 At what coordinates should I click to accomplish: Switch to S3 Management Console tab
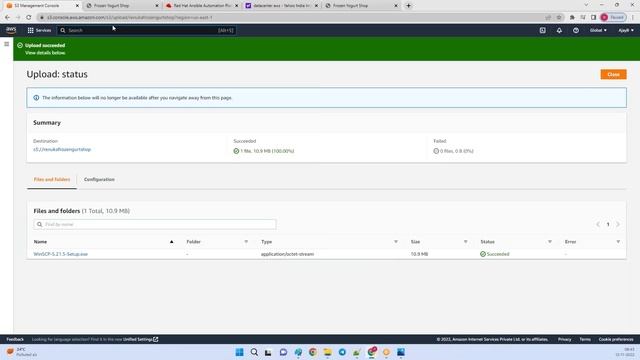click(41, 6)
